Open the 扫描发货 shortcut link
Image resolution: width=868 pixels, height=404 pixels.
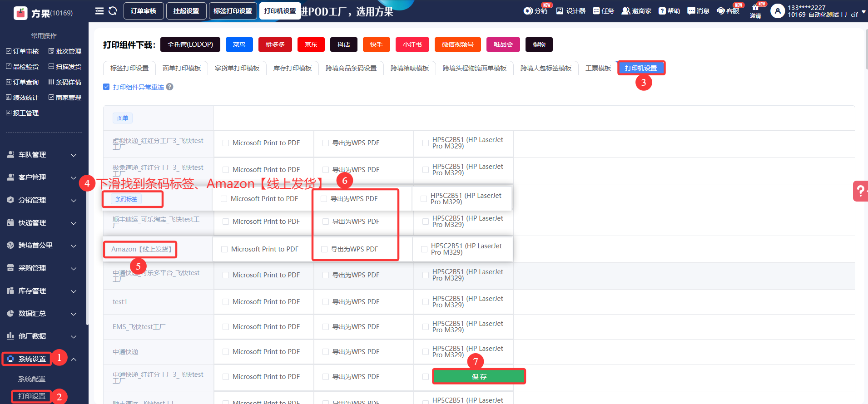coord(65,67)
